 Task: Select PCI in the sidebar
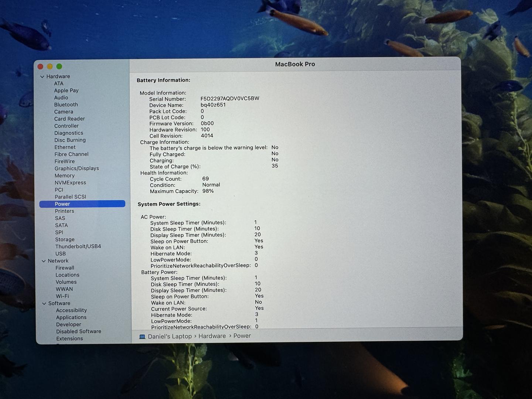(59, 190)
